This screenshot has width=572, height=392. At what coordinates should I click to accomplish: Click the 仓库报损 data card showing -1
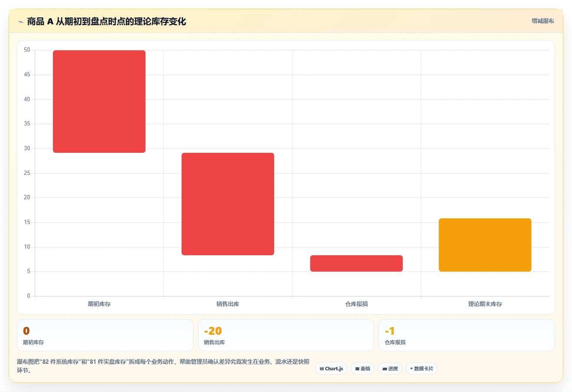(x=467, y=335)
